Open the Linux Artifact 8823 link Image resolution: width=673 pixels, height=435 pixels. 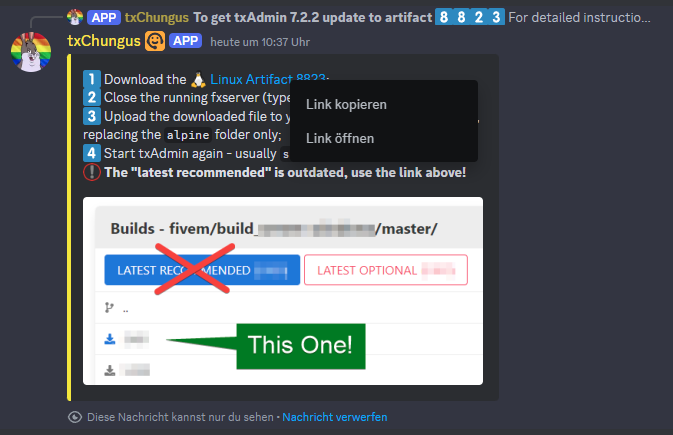[251, 79]
